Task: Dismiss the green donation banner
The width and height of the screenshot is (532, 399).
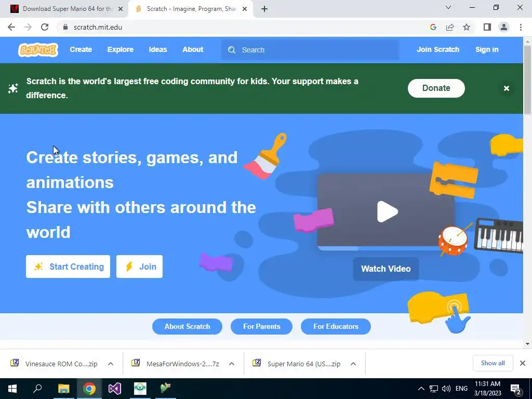Action: click(x=506, y=88)
